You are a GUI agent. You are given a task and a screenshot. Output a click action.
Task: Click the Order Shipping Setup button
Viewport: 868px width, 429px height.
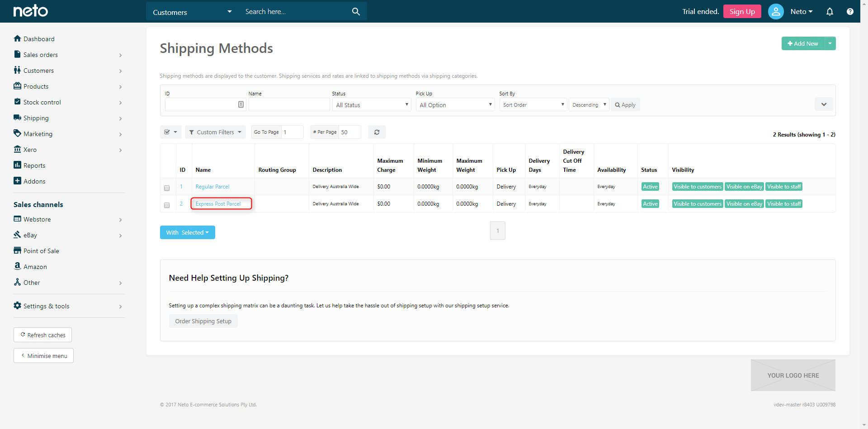(x=203, y=321)
